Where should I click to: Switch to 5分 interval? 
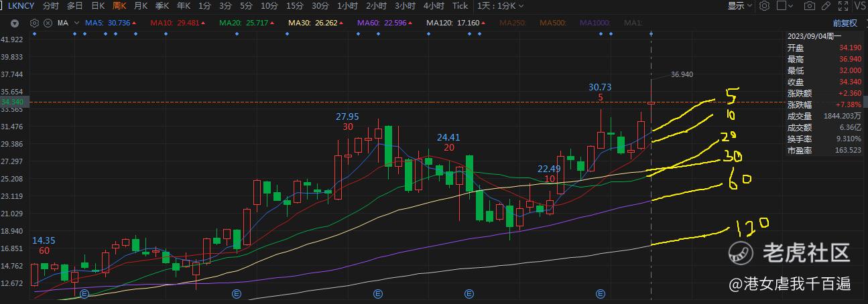click(247, 6)
